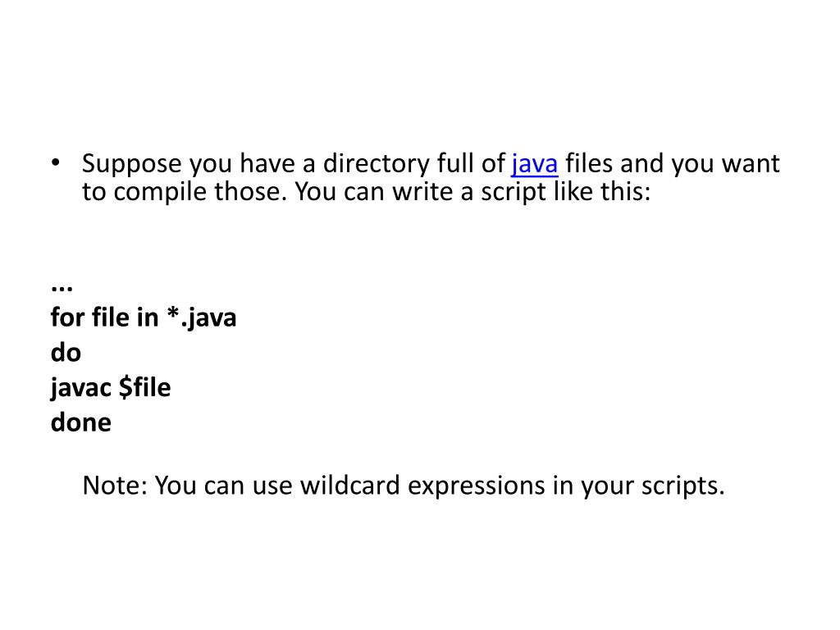This screenshot has height=630, width=840.
Task: Click the bullet point before Suppose
Action: (56, 162)
